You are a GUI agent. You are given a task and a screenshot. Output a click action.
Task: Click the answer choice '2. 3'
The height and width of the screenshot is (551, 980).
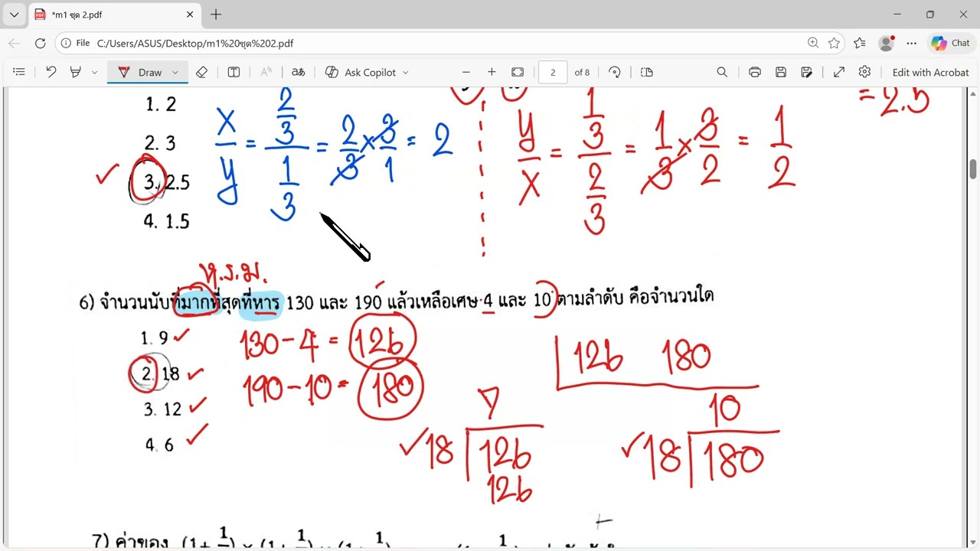tap(160, 143)
